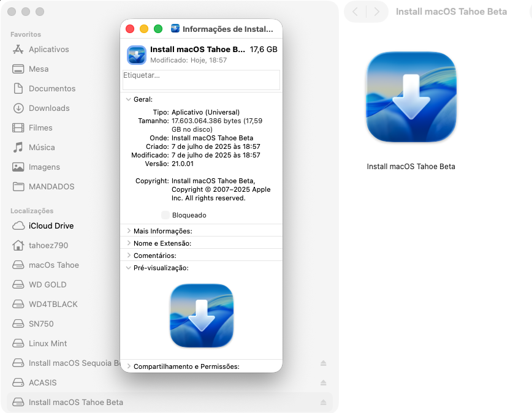Zoom the info window with green button
The height and width of the screenshot is (413, 532).
(158, 29)
